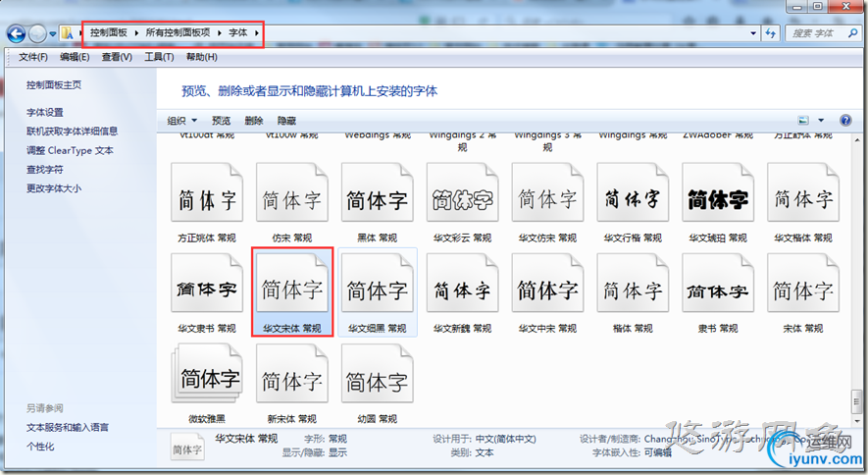Image resolution: width=868 pixels, height=475 pixels.
Task: Select the 新宋体 常规 font icon
Action: coord(292,374)
